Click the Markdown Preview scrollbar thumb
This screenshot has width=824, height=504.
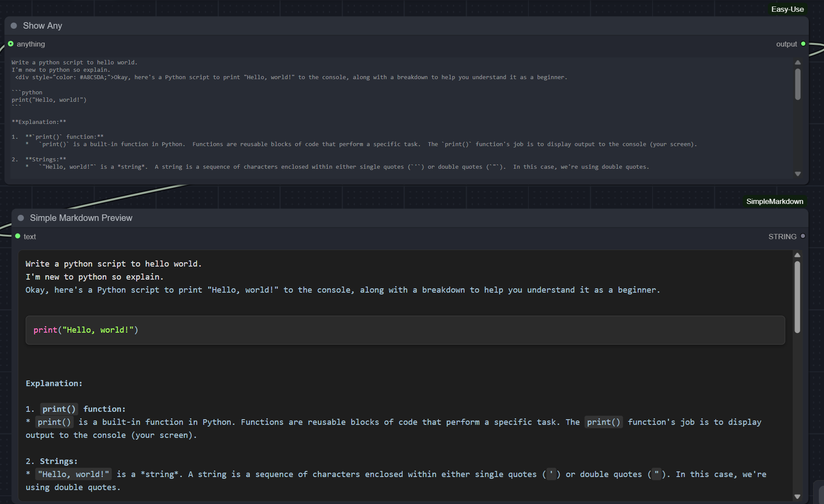coord(797,297)
